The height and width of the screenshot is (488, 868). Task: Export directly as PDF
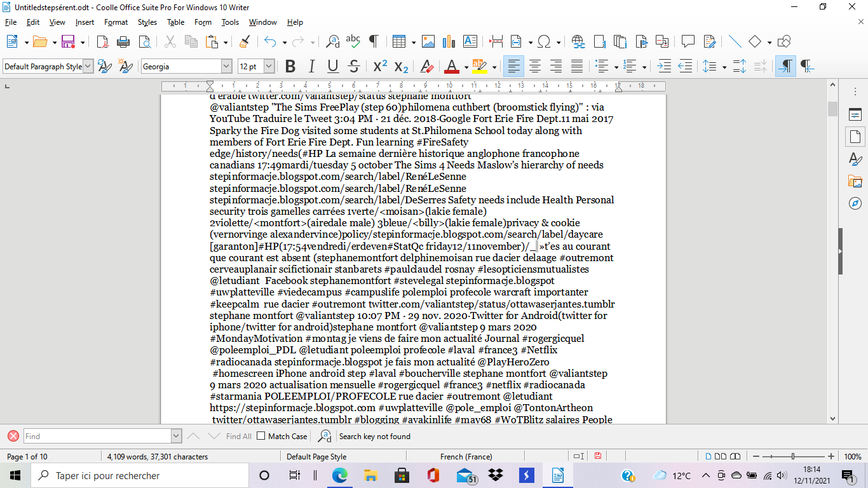[102, 42]
